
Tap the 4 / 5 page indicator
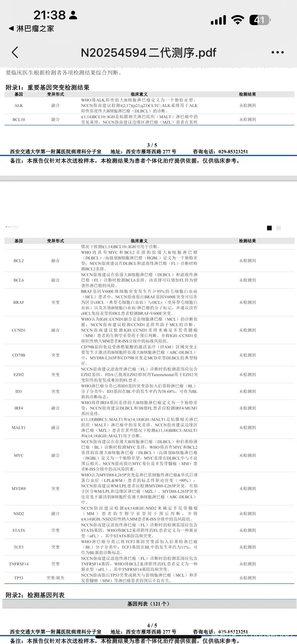pyautogui.click(x=152, y=625)
